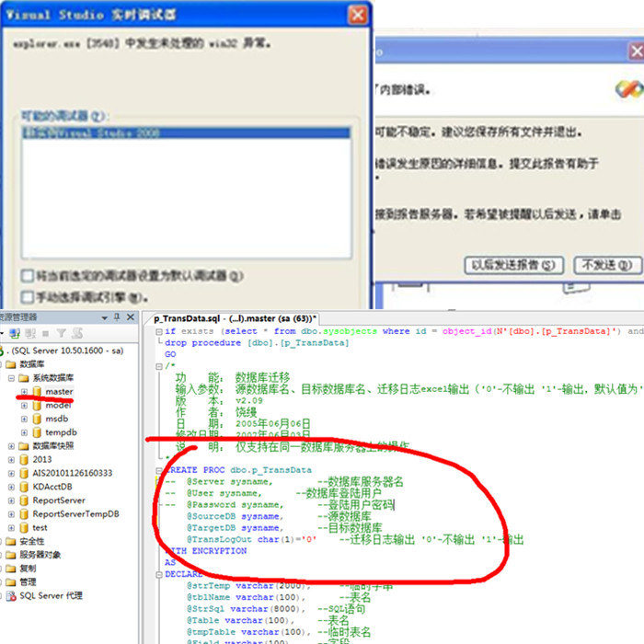This screenshot has height=644, width=644.
Task: Click the '@TransLogOut char(1)='0'' parameter line
Action: click(251, 539)
